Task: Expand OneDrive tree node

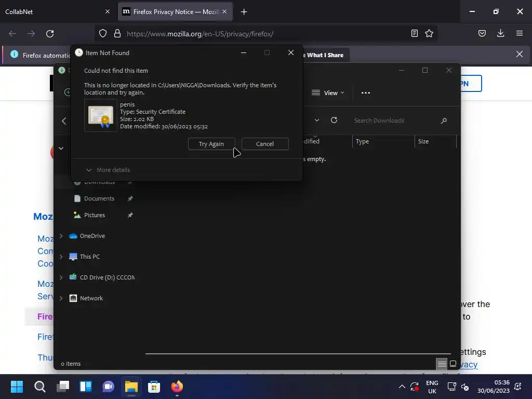Action: (x=61, y=236)
